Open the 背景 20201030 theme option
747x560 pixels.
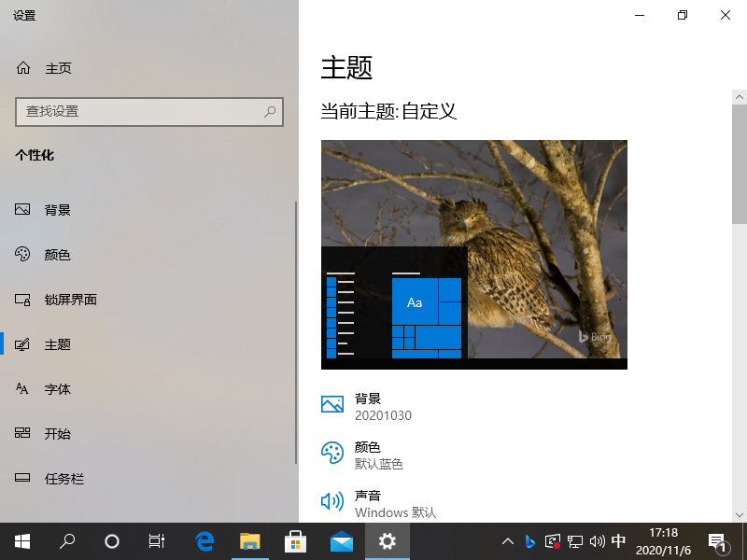coord(366,407)
